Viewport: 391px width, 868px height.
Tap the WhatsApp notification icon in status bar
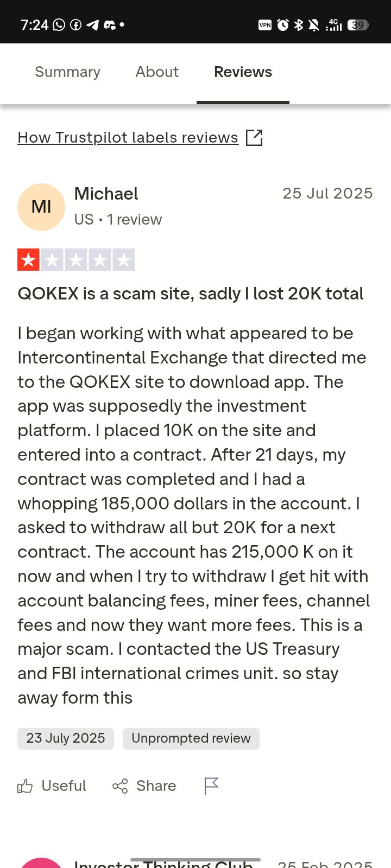59,25
